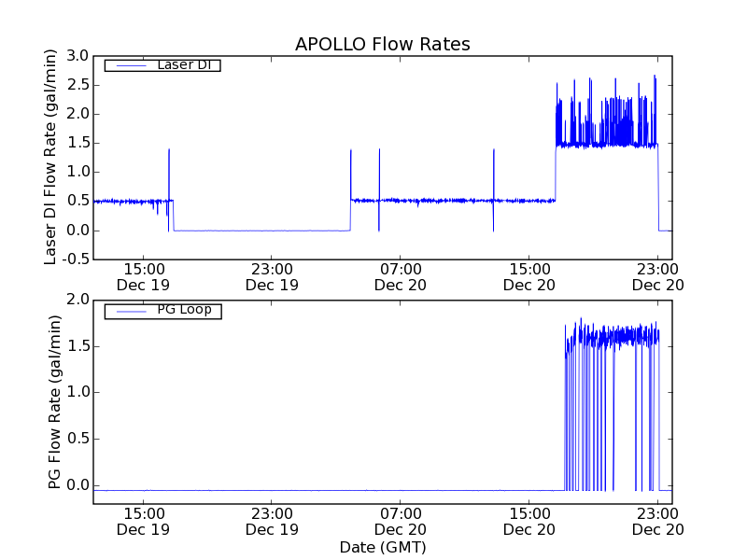The width and height of the screenshot is (747, 560).
Task: Click the '07:00 Dec 20' label under lower chart
Action: point(401,522)
